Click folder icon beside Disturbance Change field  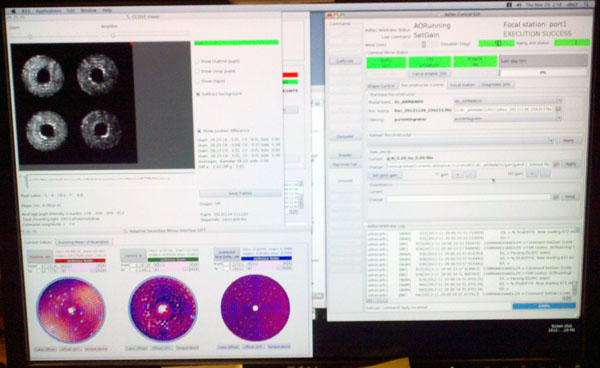[556, 197]
